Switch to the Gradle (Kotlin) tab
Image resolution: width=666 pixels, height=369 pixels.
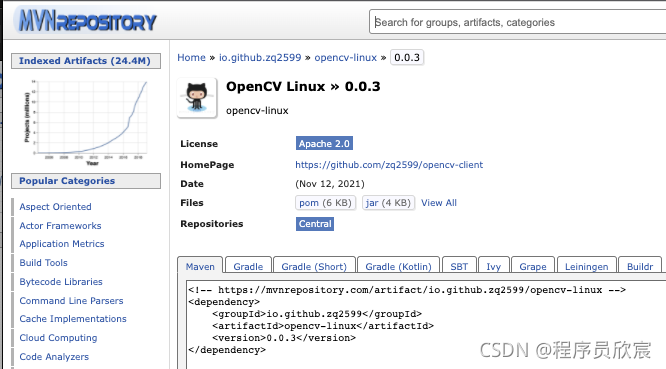[x=398, y=266]
